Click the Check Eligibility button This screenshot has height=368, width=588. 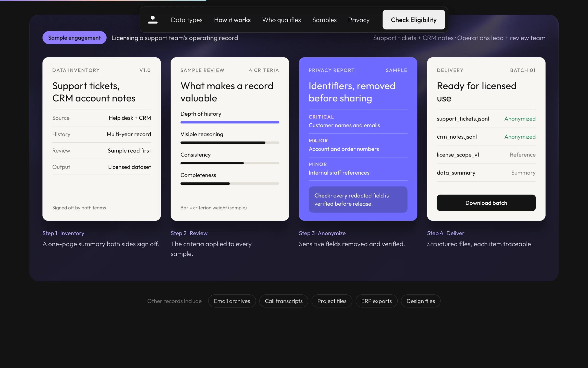(x=414, y=20)
